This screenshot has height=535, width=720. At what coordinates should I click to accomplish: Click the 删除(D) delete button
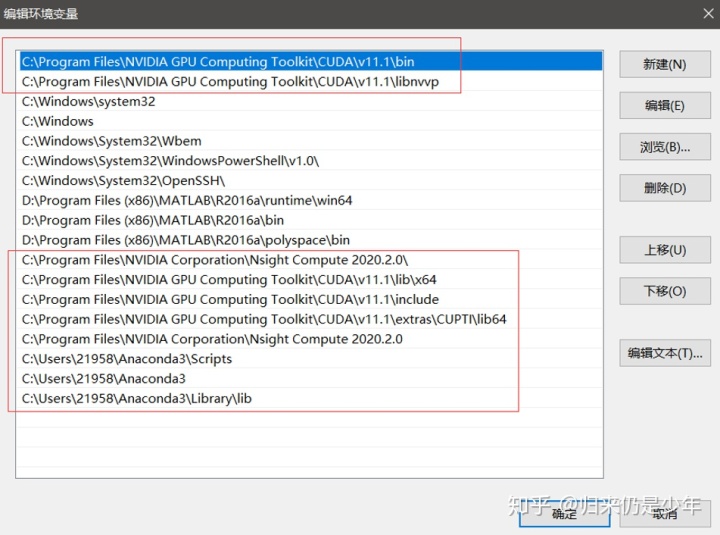(664, 188)
